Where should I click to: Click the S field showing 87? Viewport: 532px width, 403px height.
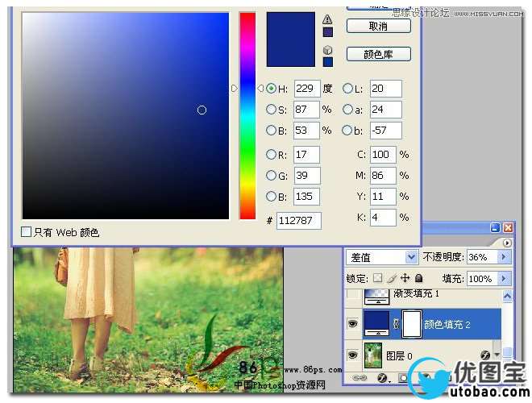[306, 110]
